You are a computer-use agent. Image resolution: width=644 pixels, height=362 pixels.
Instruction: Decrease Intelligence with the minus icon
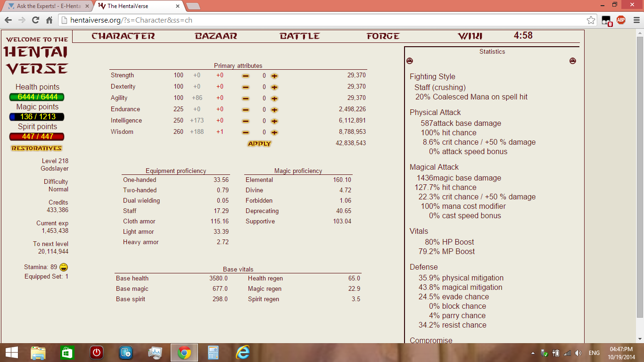coord(246,121)
